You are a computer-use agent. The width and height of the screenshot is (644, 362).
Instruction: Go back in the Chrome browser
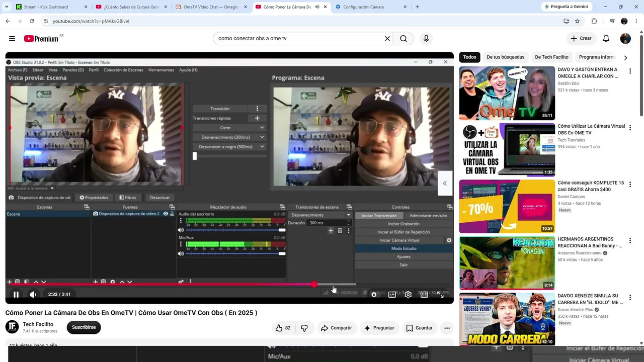point(8,21)
